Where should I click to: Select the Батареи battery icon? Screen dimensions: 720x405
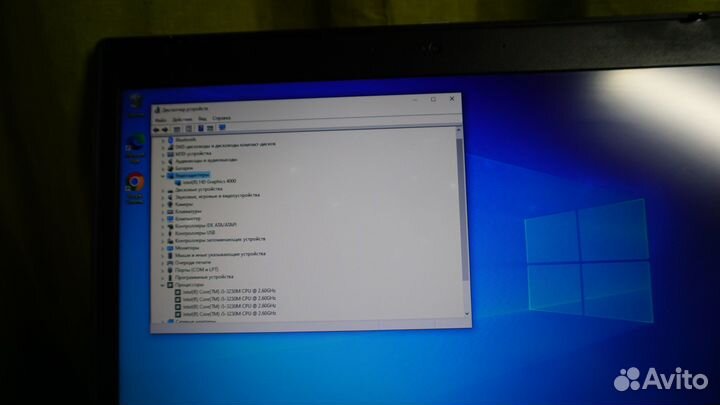pyautogui.click(x=170, y=169)
